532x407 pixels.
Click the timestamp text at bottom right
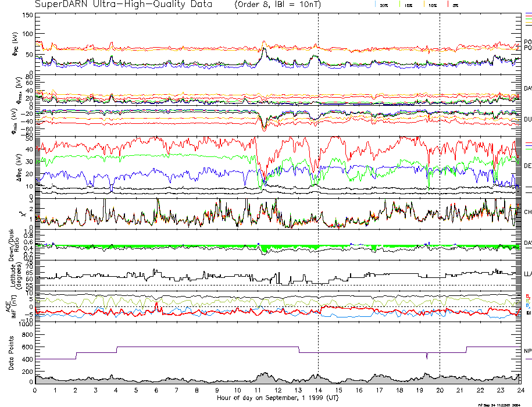[499, 404]
